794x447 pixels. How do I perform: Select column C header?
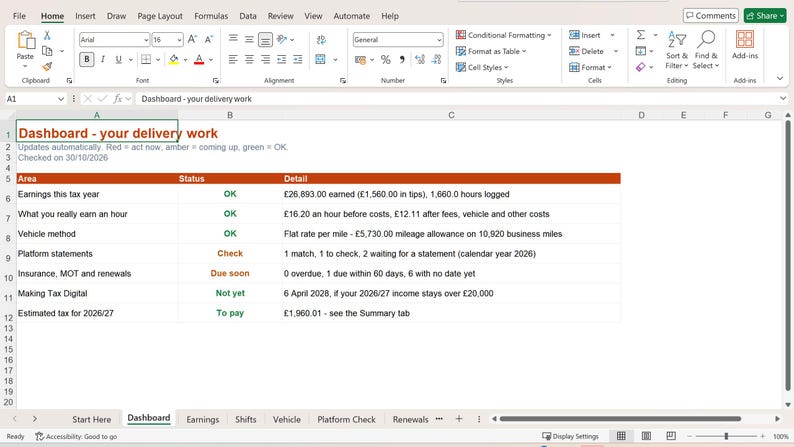451,115
